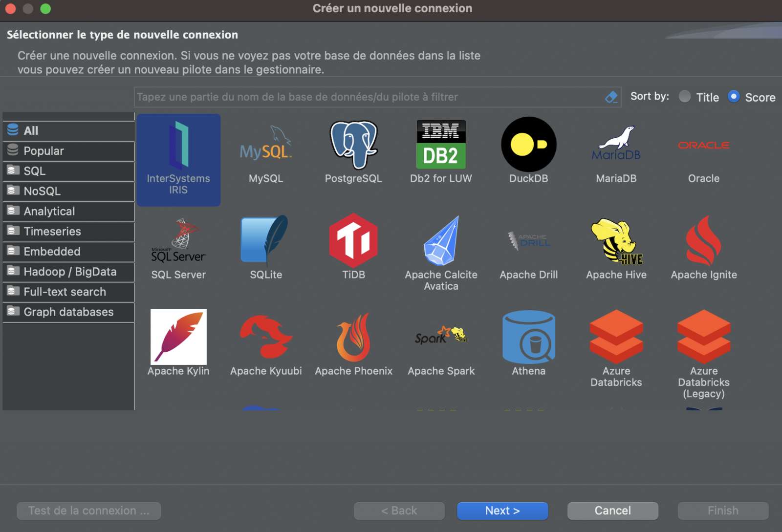Filter by Hadoop / BigData category
The width and height of the screenshot is (782, 532).
68,272
